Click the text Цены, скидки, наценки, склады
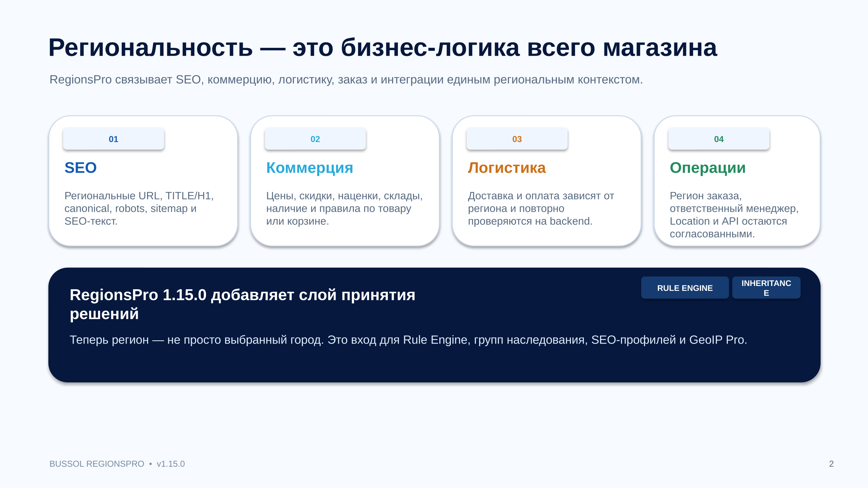Screen dimensions: 868x488 coord(344,209)
